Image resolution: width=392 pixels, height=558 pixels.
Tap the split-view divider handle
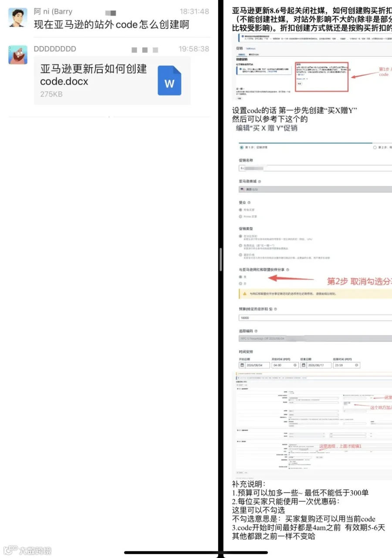click(221, 260)
